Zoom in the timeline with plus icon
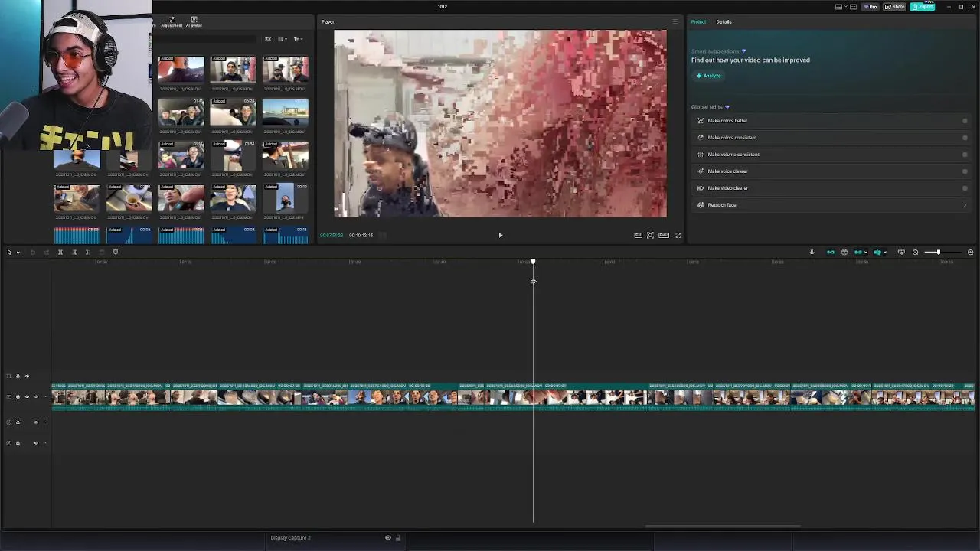 pos(970,252)
